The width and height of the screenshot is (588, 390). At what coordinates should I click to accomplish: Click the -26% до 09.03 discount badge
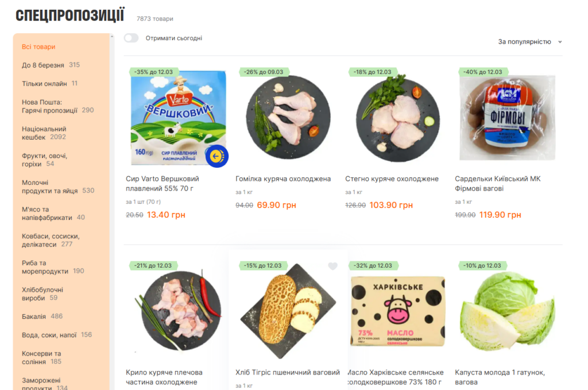[264, 72]
